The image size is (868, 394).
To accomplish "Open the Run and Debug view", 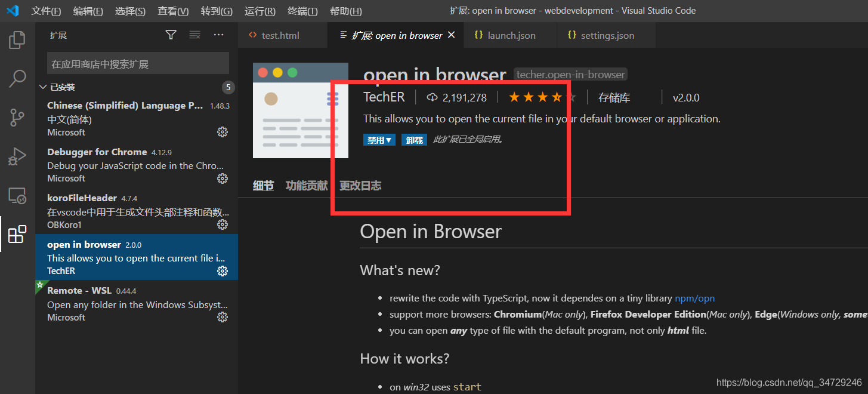I will coord(17,156).
